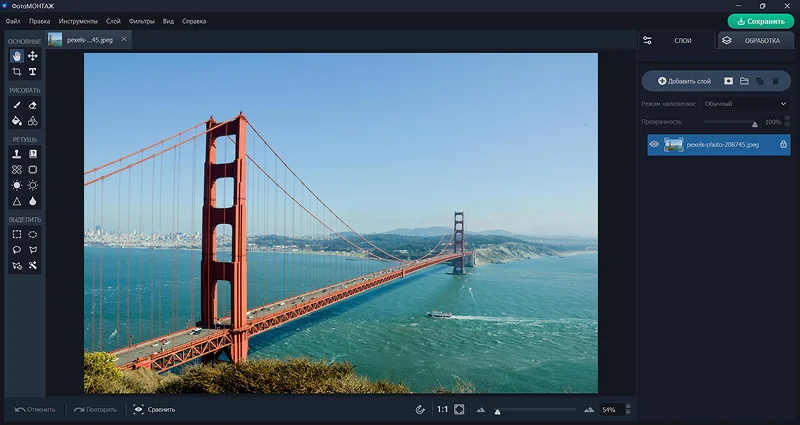Select the Burn tool with outlined sun
Image resolution: width=800 pixels, height=425 pixels.
33,185
